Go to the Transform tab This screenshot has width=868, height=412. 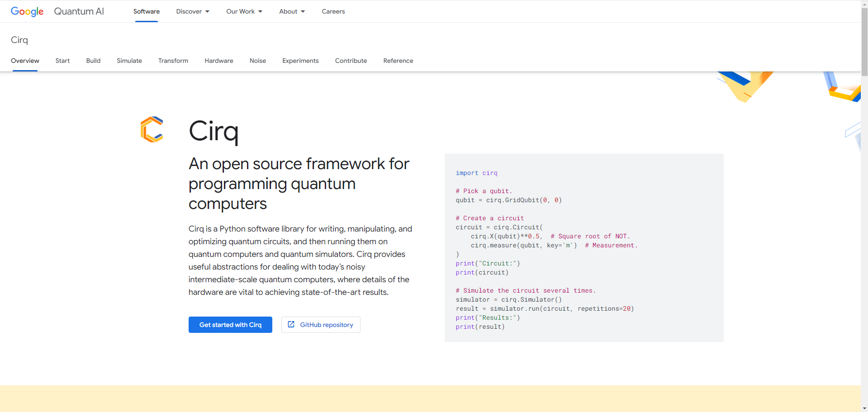173,61
